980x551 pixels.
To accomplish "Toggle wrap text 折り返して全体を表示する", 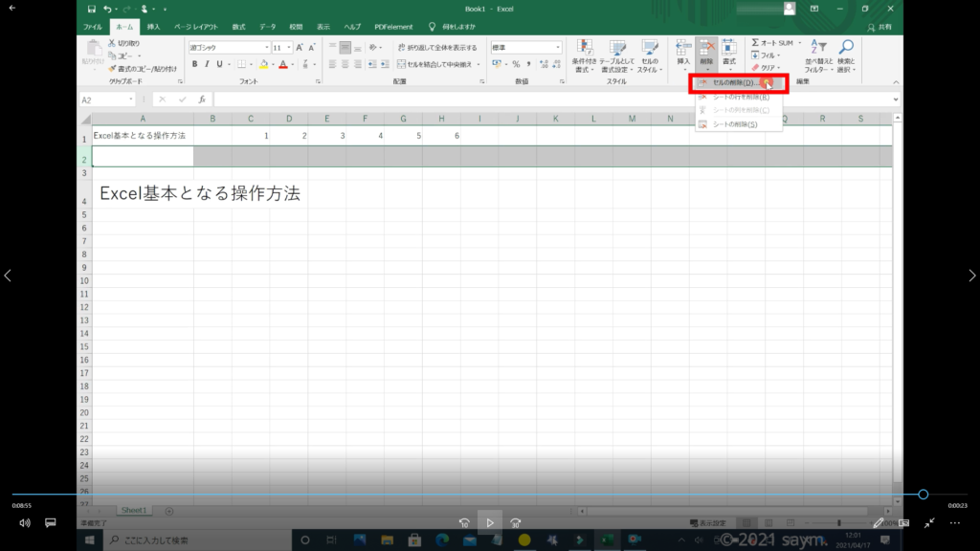I will point(435,47).
